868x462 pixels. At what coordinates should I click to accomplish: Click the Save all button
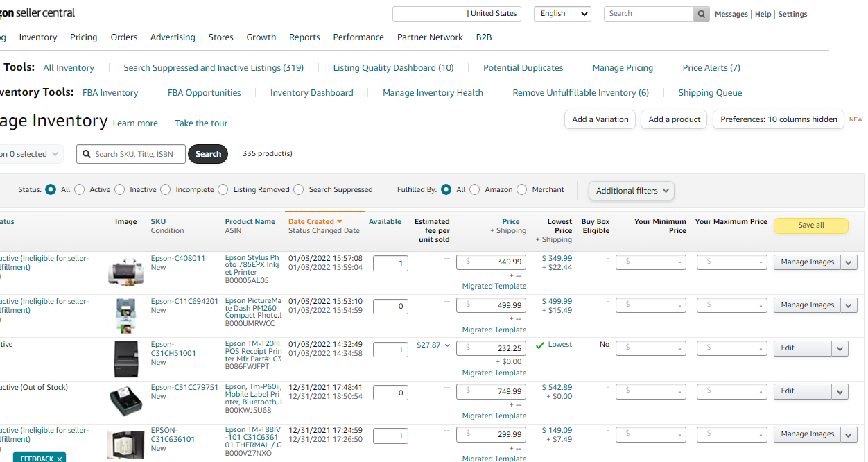point(811,225)
